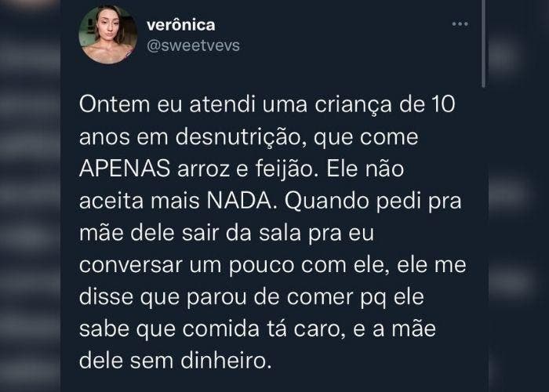Image resolution: width=549 pixels, height=392 pixels.
Task: Click the word disse in the tweet
Action: (x=101, y=299)
